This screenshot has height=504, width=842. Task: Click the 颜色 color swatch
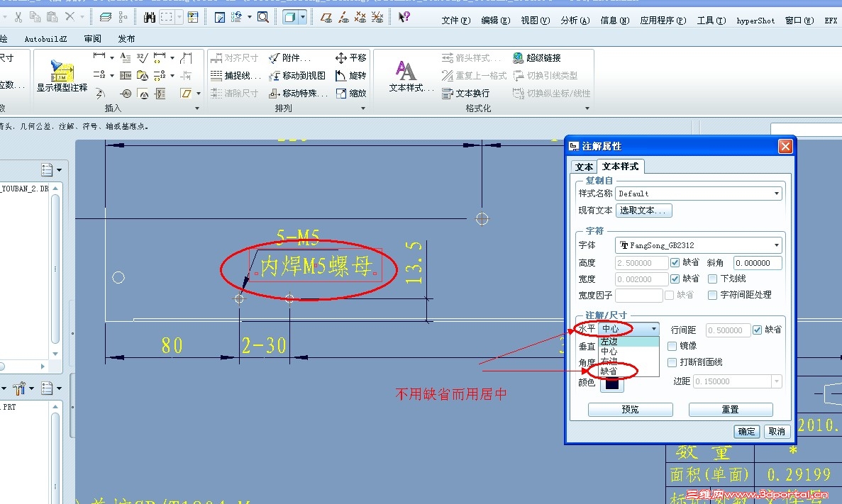point(612,383)
